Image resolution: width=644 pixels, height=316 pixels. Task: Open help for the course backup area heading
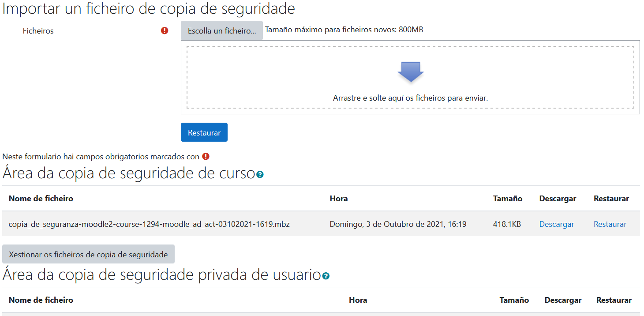tap(260, 174)
